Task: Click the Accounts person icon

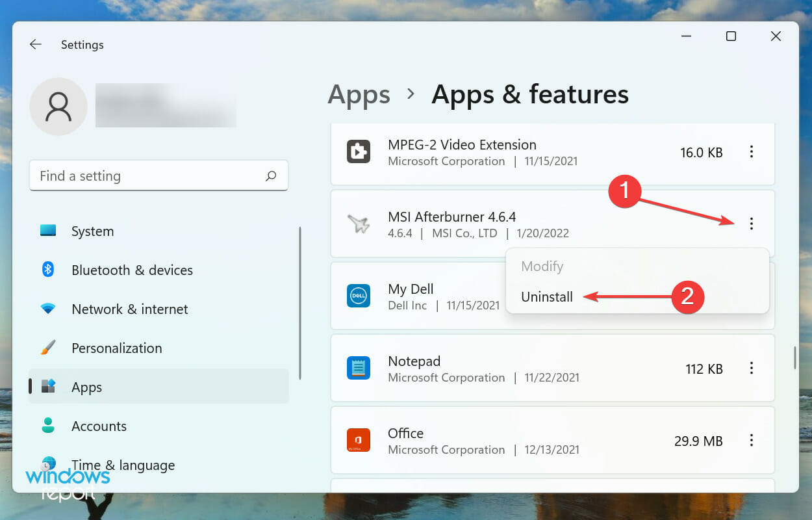Action: 48,426
